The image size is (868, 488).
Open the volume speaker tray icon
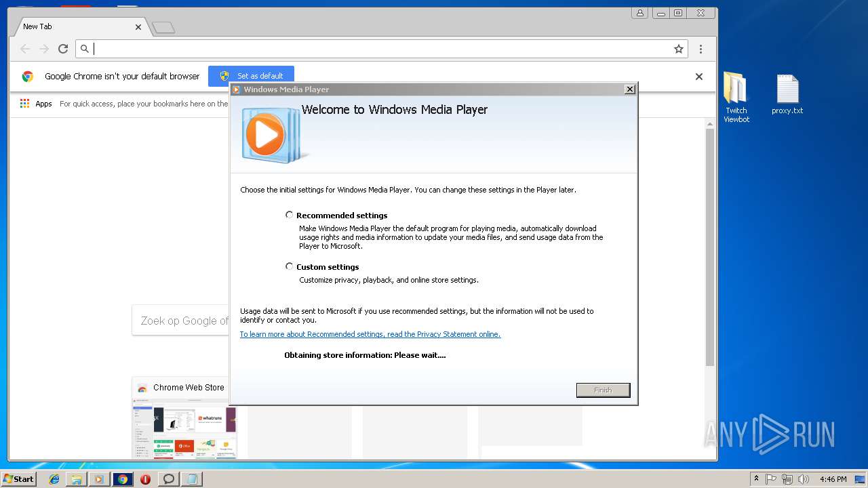(804, 479)
